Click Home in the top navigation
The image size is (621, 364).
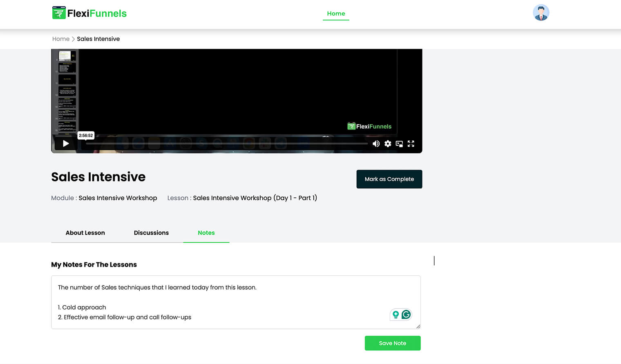[336, 13]
